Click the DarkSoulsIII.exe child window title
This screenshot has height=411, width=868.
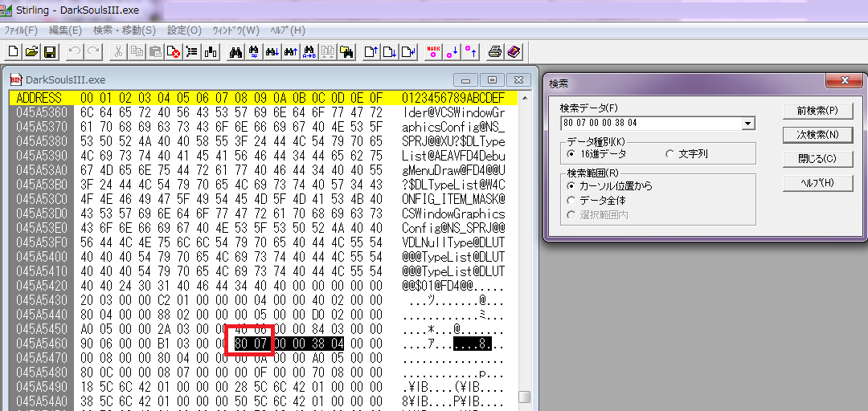(66, 79)
